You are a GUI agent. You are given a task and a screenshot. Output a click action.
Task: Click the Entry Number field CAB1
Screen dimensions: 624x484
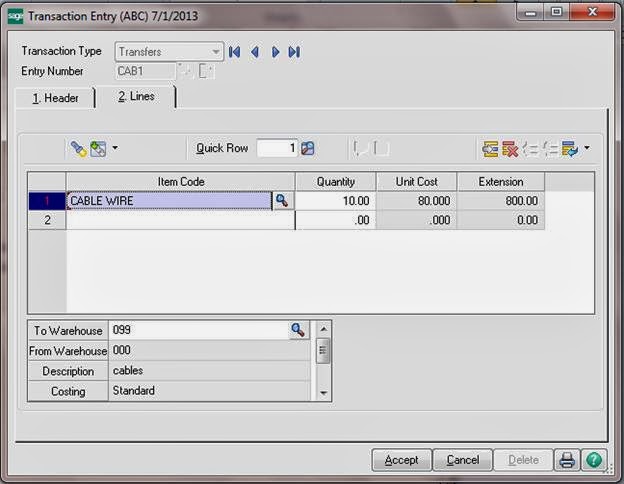145,72
